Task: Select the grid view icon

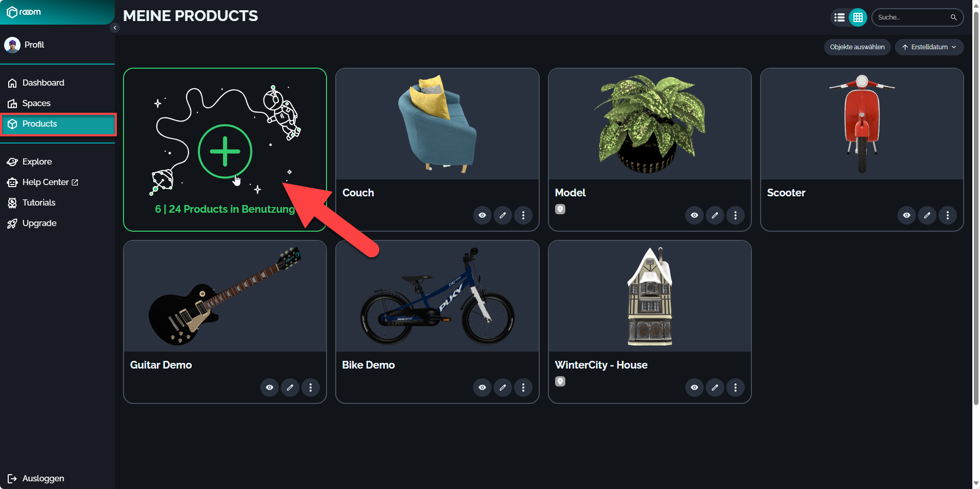Action: point(858,17)
